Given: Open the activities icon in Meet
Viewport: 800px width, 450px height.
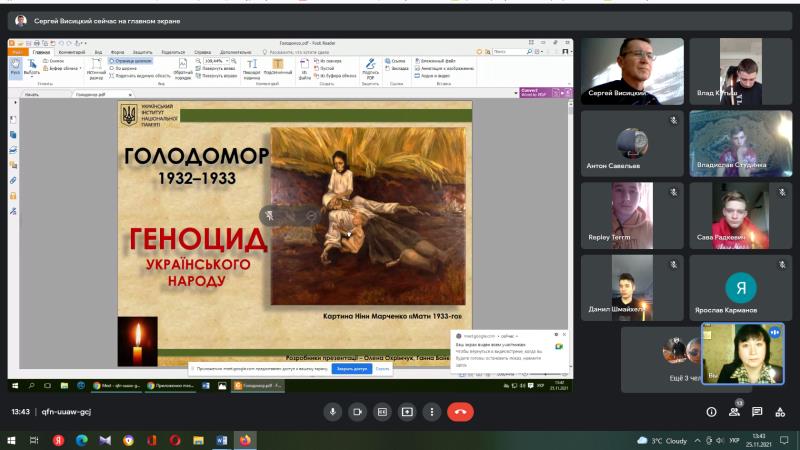Looking at the screenshot, I should click(x=781, y=411).
